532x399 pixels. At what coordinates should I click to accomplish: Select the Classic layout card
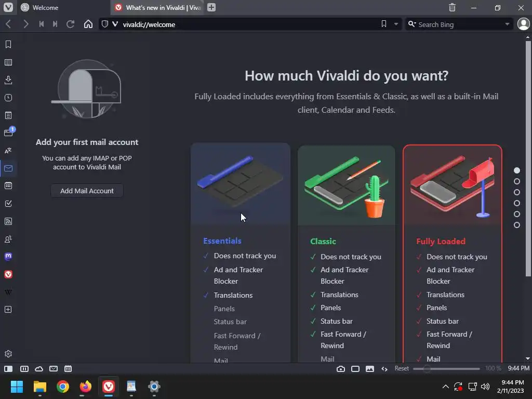pyautogui.click(x=346, y=254)
